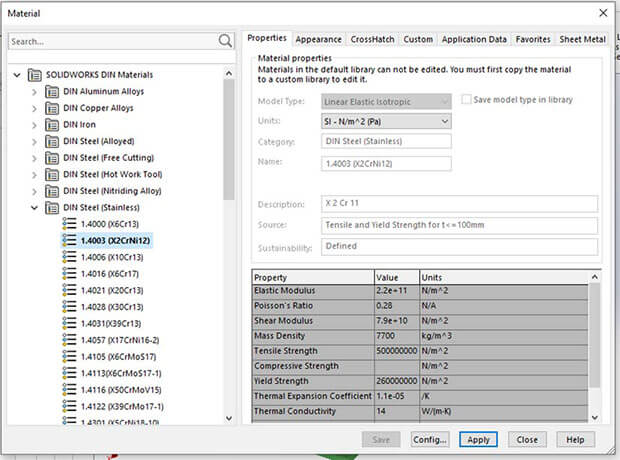Click the Elastic Modulus value 2.2e+11
Screen dimensions: 620x460
(397, 291)
